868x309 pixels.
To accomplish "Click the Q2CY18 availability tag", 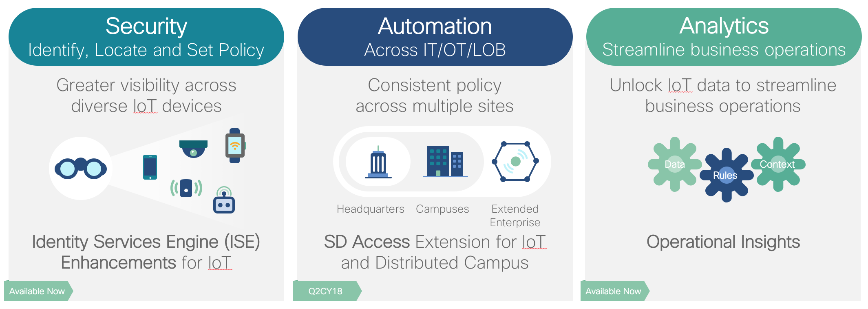I will (x=325, y=291).
